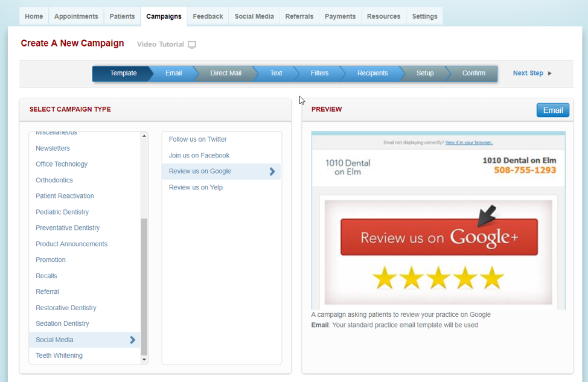Select Social Media in the campaign type list
The width and height of the screenshot is (588, 382).
click(85, 340)
